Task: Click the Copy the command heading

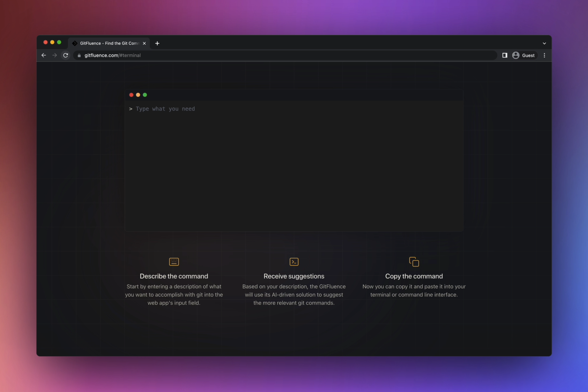Action: (414, 276)
